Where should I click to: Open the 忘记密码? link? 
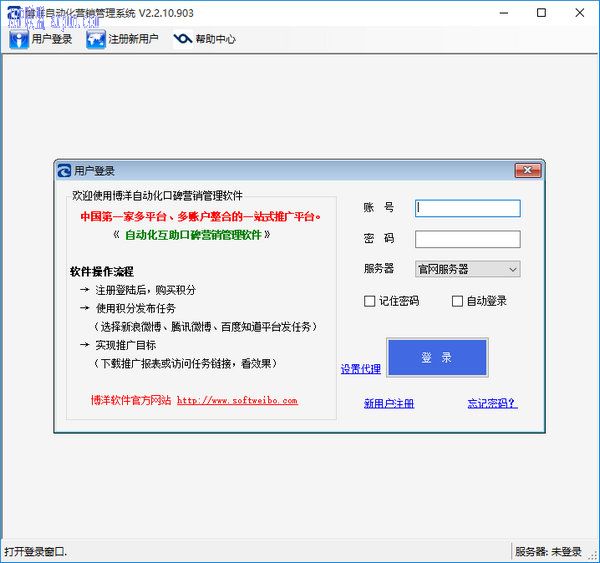point(492,403)
